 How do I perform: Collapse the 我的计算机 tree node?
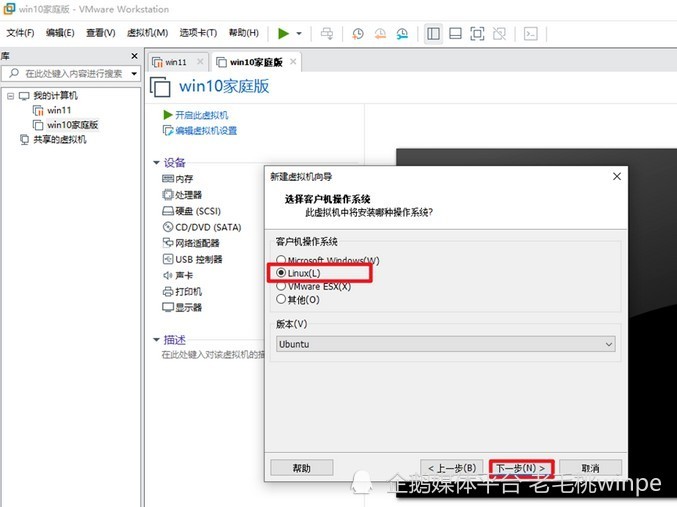(10, 96)
